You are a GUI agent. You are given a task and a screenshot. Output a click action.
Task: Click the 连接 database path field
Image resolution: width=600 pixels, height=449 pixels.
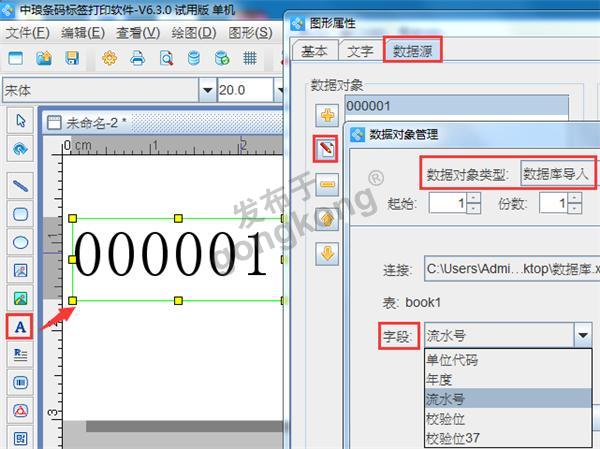[x=512, y=269]
